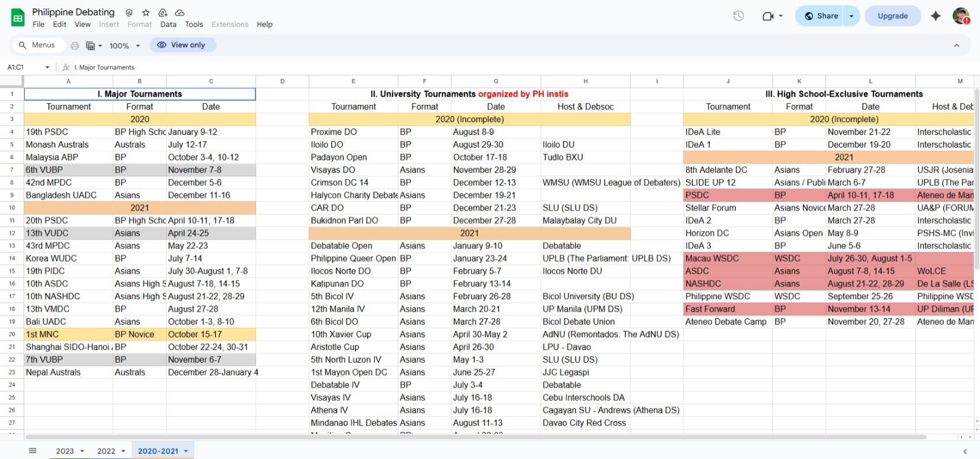This screenshot has height=459, width=980.
Task: Open the Google Sheets home icon
Action: click(x=18, y=18)
